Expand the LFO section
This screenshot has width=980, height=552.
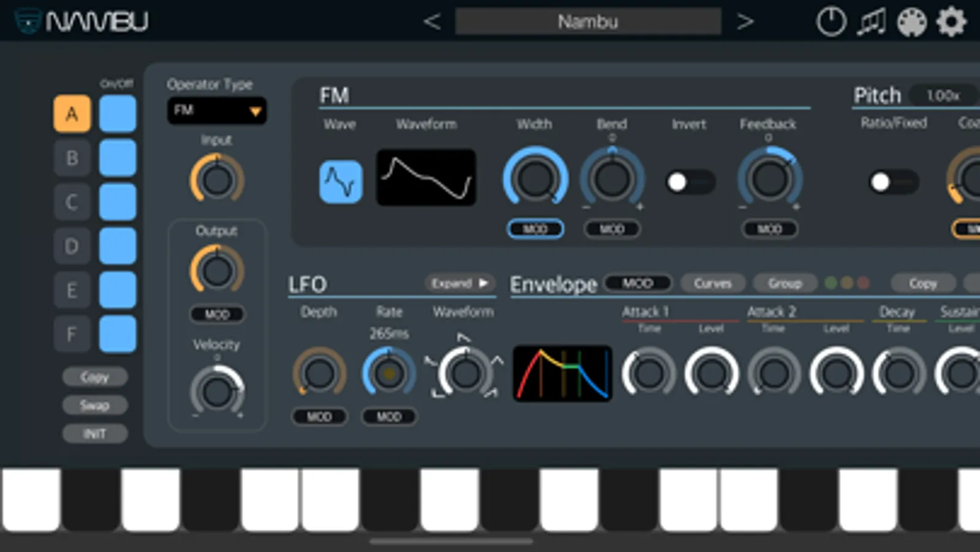coord(460,283)
